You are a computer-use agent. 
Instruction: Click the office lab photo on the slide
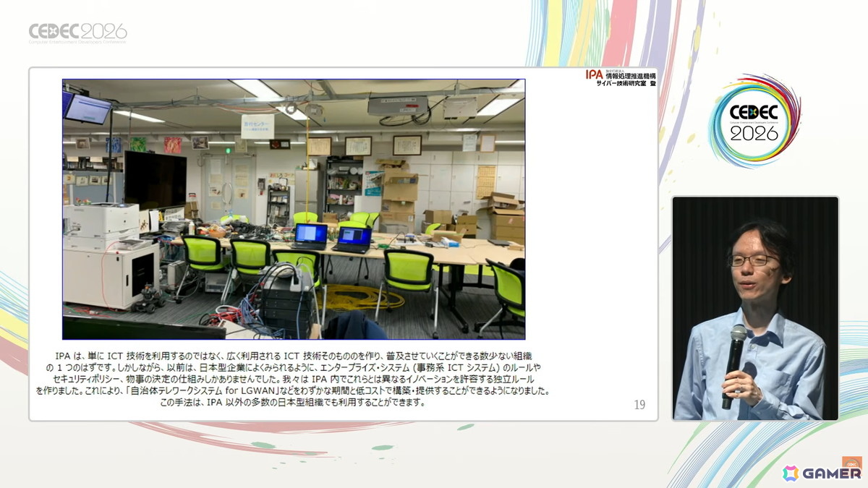pyautogui.click(x=294, y=209)
